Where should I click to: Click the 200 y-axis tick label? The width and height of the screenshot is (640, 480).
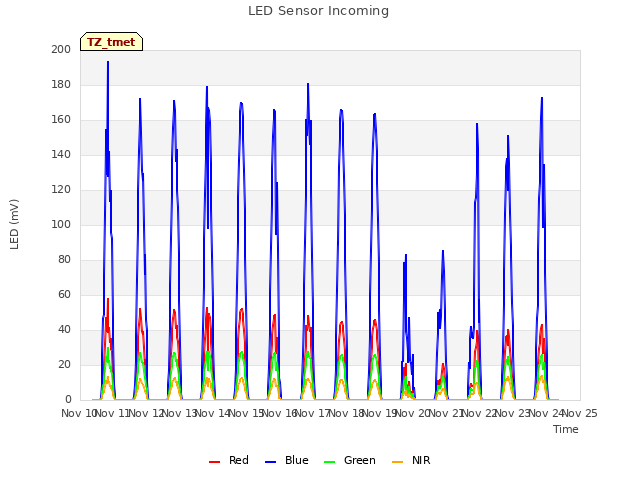61,49
